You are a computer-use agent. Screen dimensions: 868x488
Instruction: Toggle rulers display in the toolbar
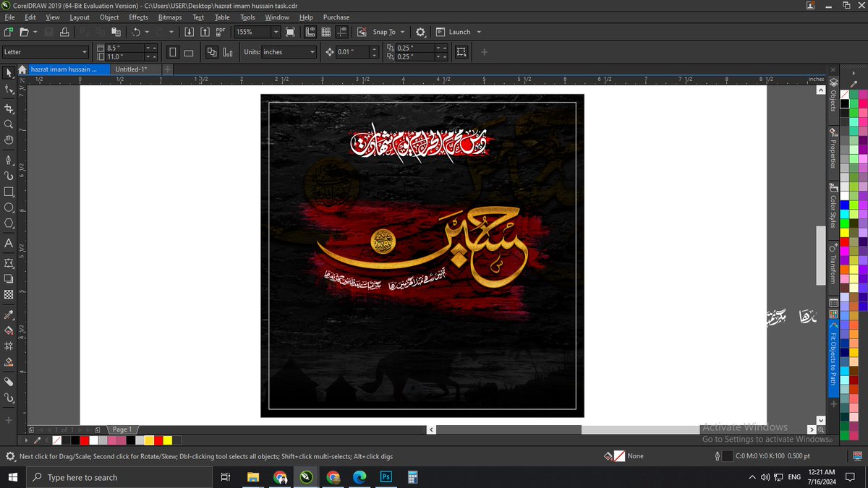pyautogui.click(x=310, y=32)
